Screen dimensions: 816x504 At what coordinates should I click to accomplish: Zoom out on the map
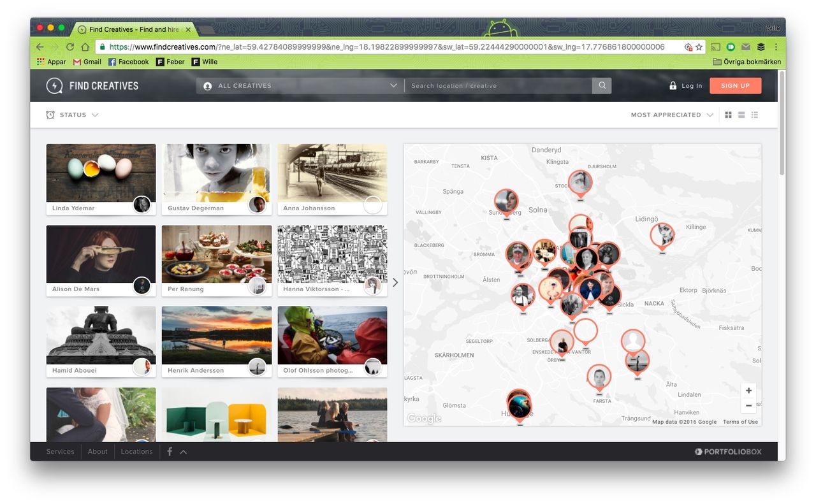tap(748, 406)
